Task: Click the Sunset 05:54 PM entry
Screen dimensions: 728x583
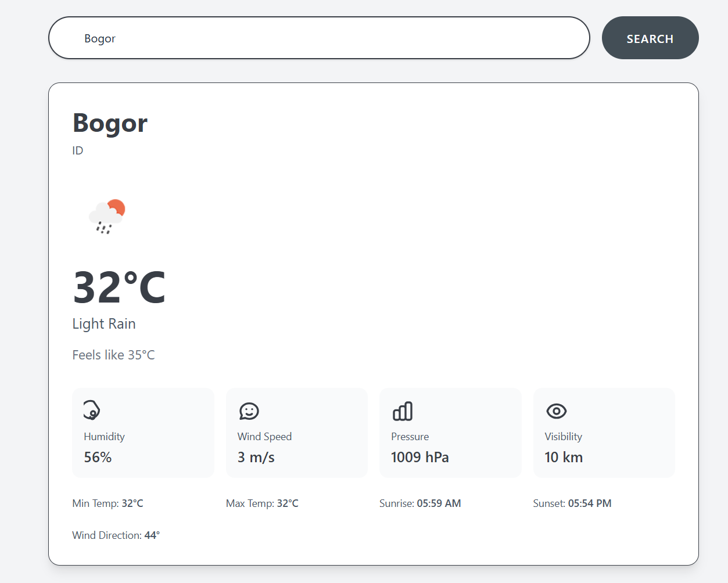Action: click(572, 503)
